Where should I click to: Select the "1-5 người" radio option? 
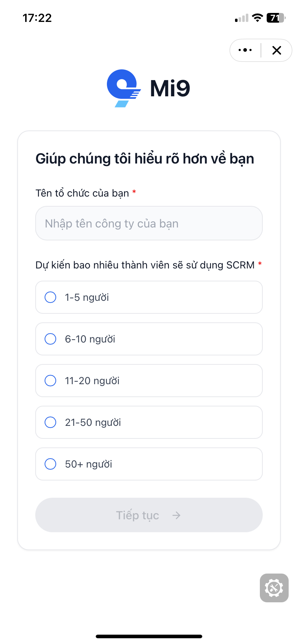pyautogui.click(x=50, y=297)
